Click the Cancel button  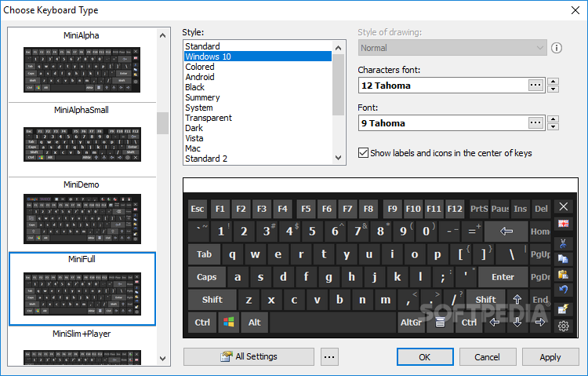(x=487, y=357)
